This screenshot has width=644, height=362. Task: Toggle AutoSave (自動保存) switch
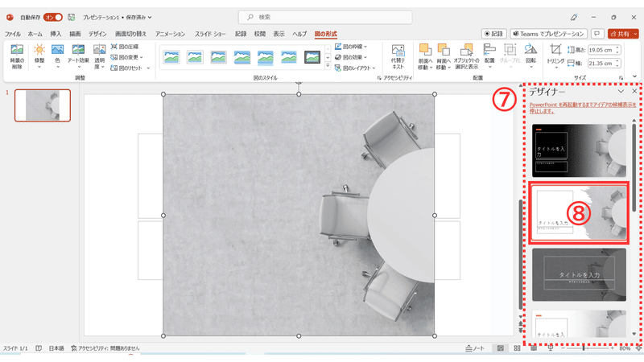(53, 17)
